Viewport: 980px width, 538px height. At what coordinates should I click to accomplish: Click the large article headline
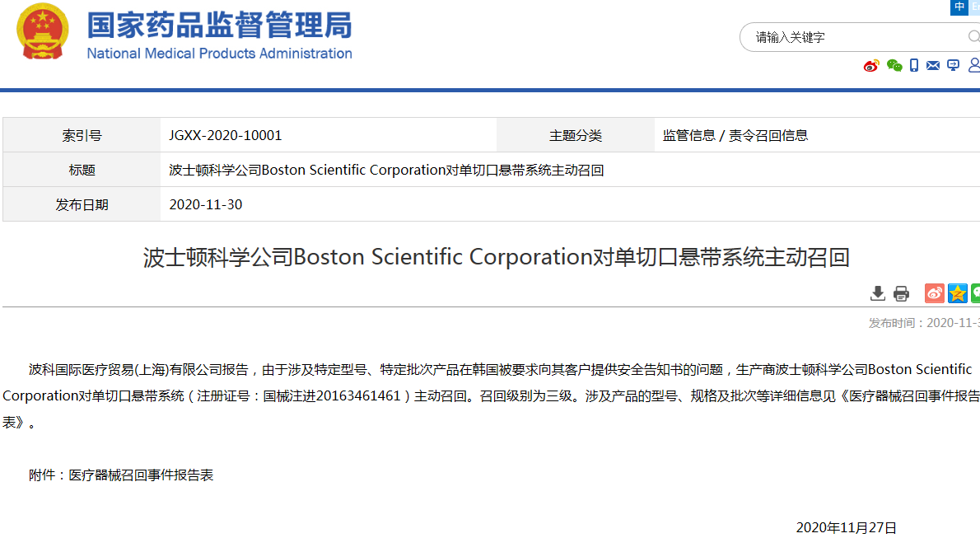(497, 257)
